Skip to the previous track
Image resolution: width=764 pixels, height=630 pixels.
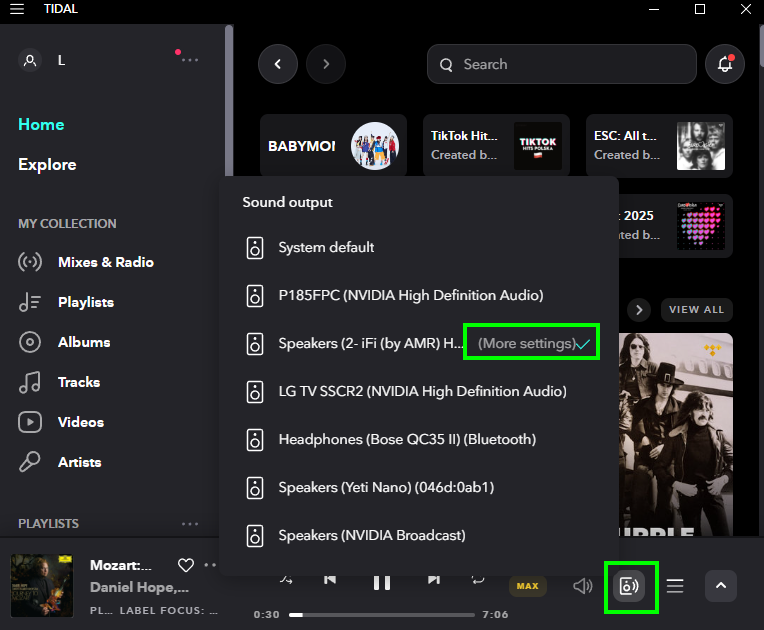tap(330, 579)
